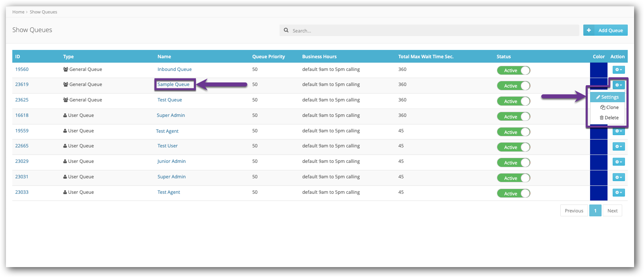Choose Delete from the action menu
644x277 pixels.
[x=611, y=118]
